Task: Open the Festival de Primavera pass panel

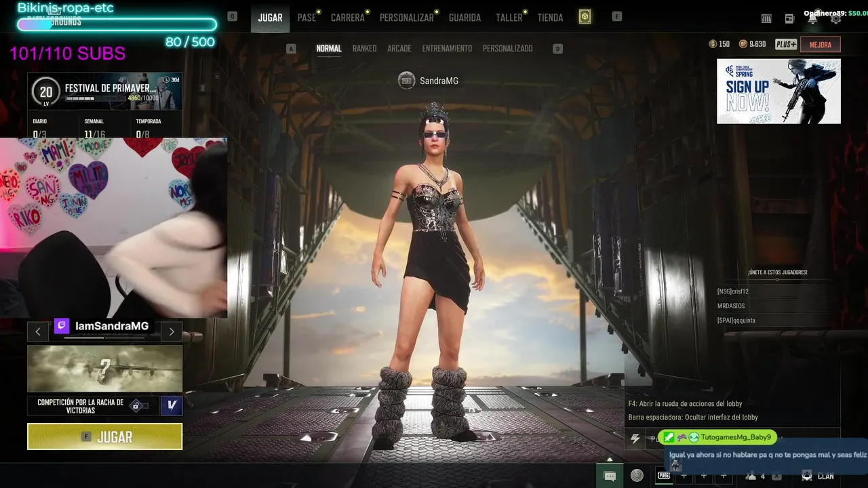Action: pos(104,91)
